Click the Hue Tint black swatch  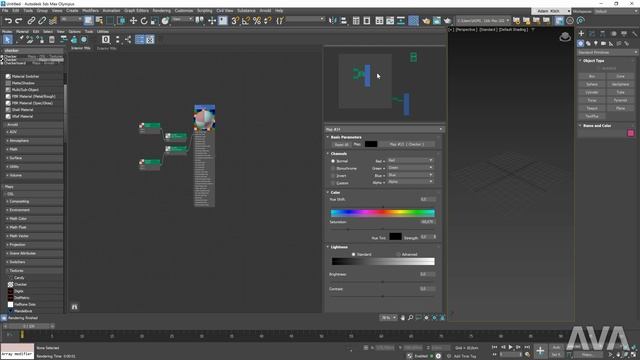395,236
